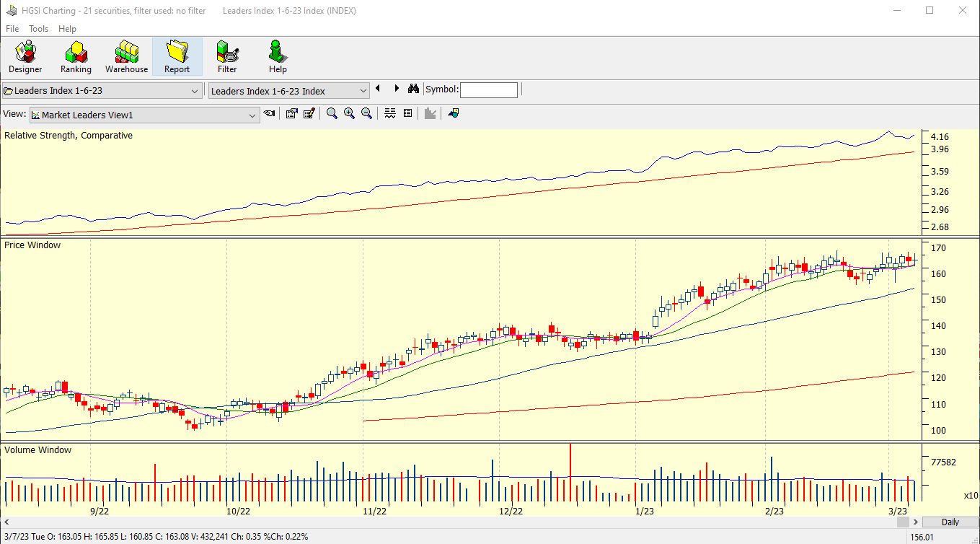
Task: Click the grayed bar chart icon
Action: tap(431, 113)
